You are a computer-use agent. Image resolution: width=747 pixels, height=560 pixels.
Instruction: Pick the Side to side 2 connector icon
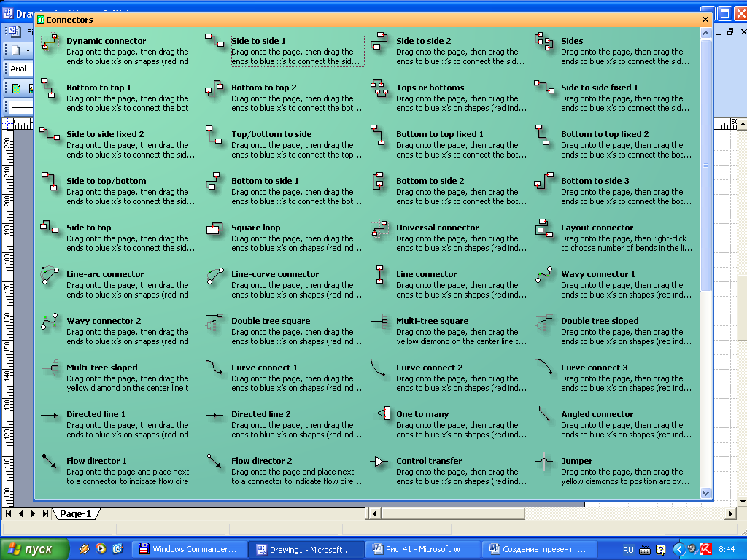coord(379,42)
